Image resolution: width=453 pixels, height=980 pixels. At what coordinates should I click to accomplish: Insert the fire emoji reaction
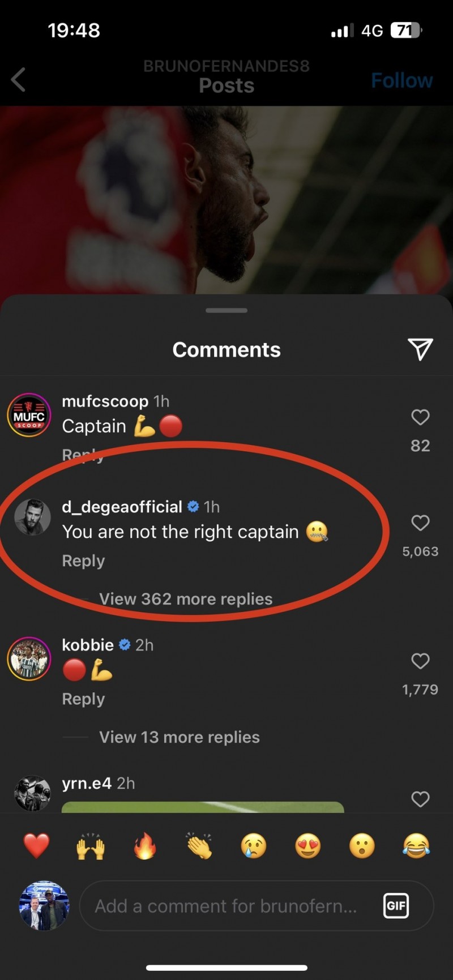[145, 846]
